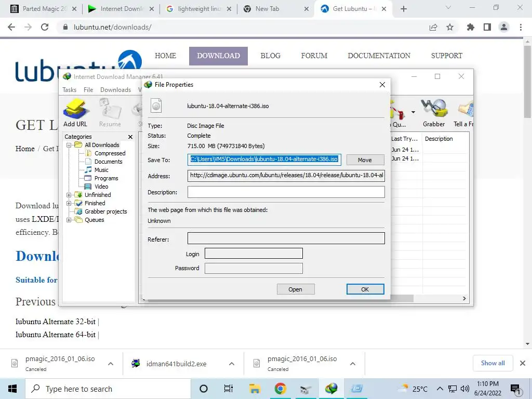Select the Unfinished category

coord(98,195)
